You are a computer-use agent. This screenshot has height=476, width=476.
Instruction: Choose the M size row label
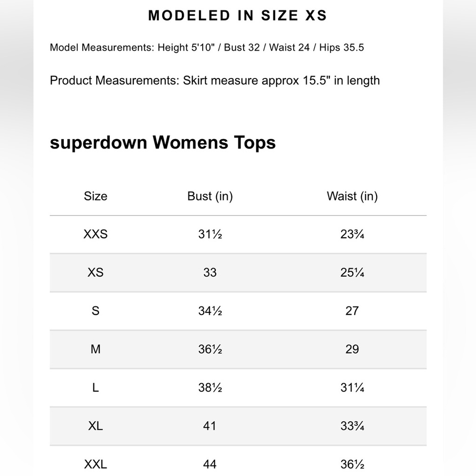(96, 349)
